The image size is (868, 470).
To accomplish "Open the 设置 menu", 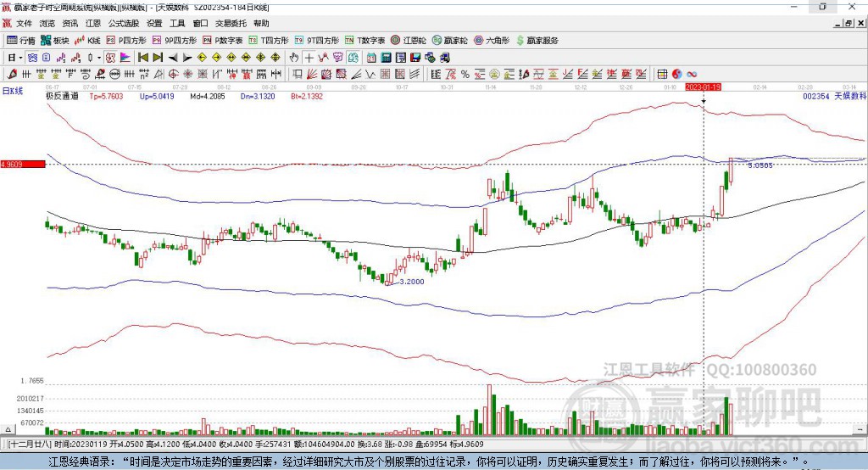I will [x=154, y=23].
